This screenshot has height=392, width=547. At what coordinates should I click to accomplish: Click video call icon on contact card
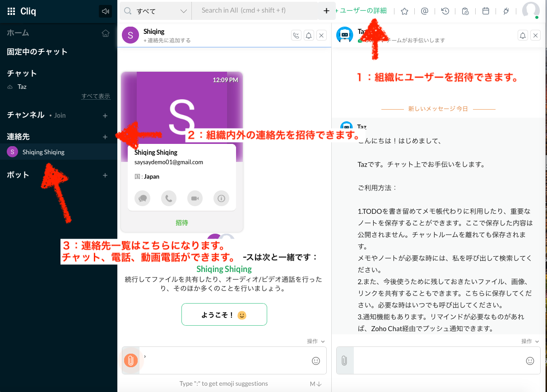(x=195, y=198)
